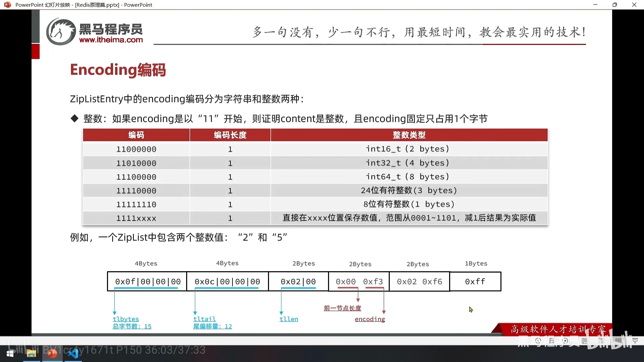Open Visual Studio Code from taskbar
The image size is (644, 362).
tap(73, 353)
